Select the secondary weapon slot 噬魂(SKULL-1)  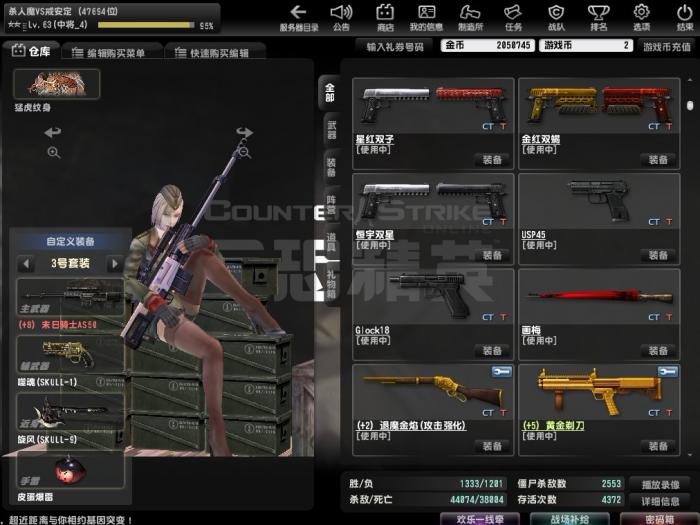[70, 354]
